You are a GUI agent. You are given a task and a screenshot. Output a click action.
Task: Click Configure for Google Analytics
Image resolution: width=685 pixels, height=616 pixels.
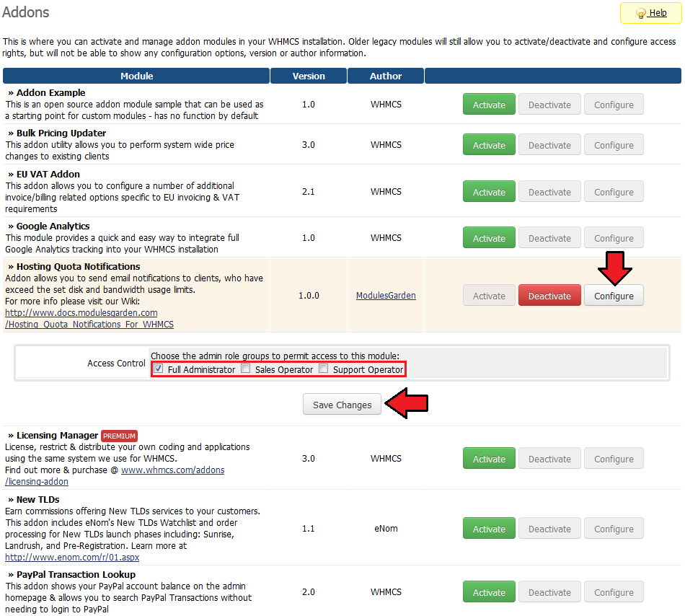(614, 238)
